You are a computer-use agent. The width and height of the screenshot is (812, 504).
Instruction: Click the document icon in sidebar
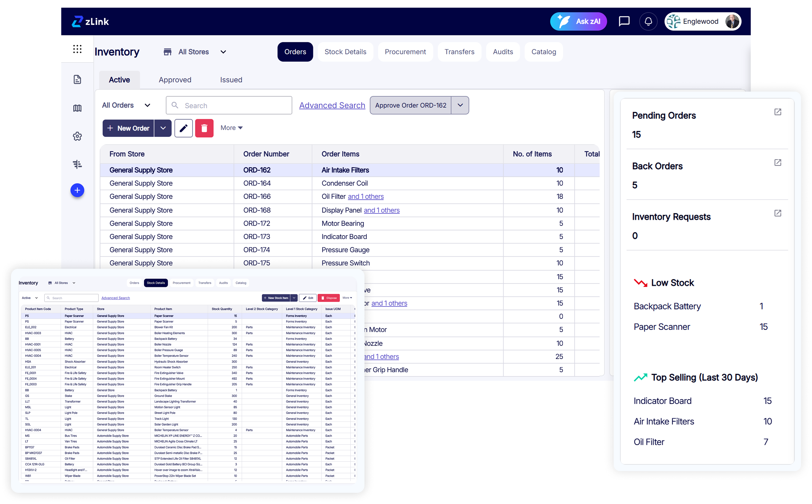tap(77, 79)
